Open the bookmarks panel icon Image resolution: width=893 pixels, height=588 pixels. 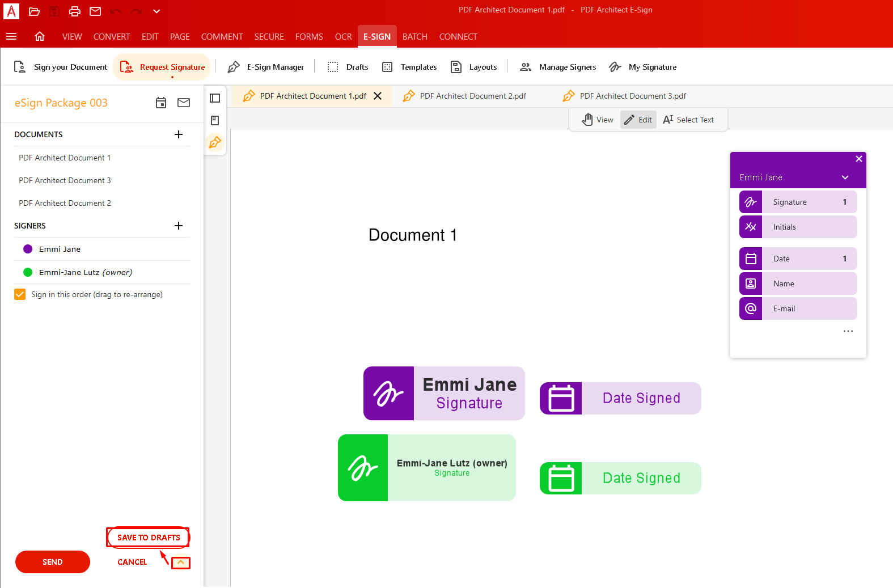(x=215, y=120)
